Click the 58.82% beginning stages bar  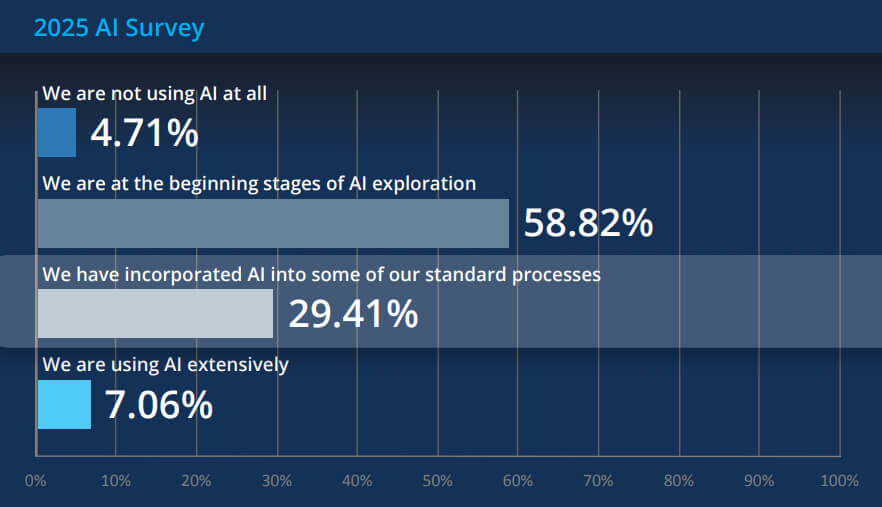[x=273, y=223]
